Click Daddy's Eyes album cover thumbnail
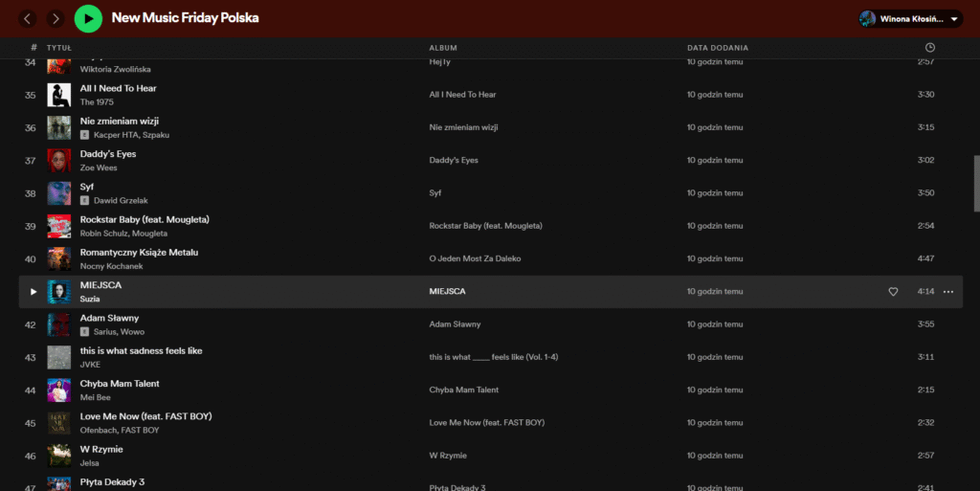Viewport: 980px width, 491px height. [x=59, y=160]
